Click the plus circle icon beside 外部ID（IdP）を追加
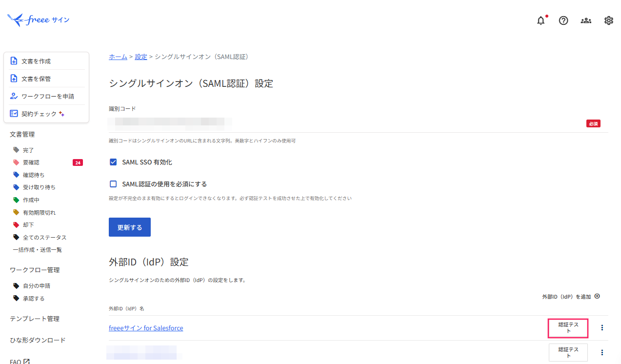 coord(597,296)
